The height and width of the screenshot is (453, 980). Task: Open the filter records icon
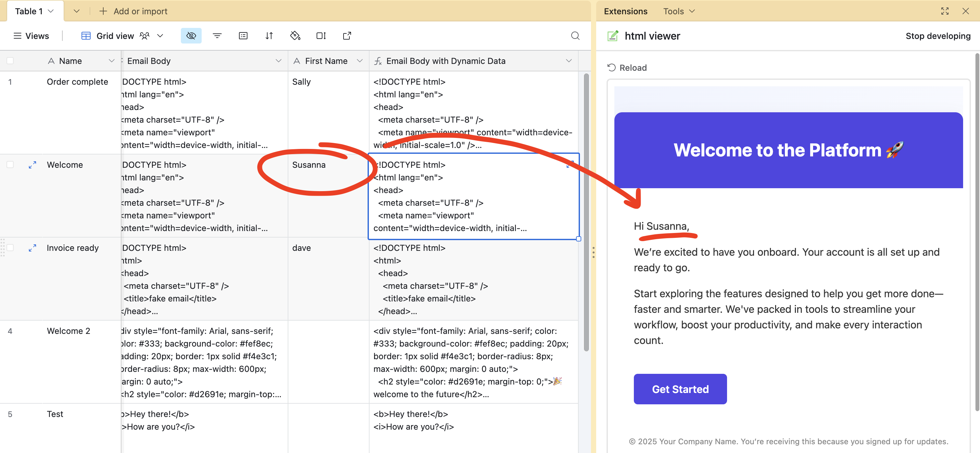(x=217, y=36)
